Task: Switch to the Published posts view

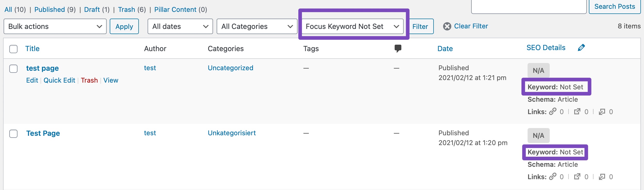Action: (x=49, y=10)
